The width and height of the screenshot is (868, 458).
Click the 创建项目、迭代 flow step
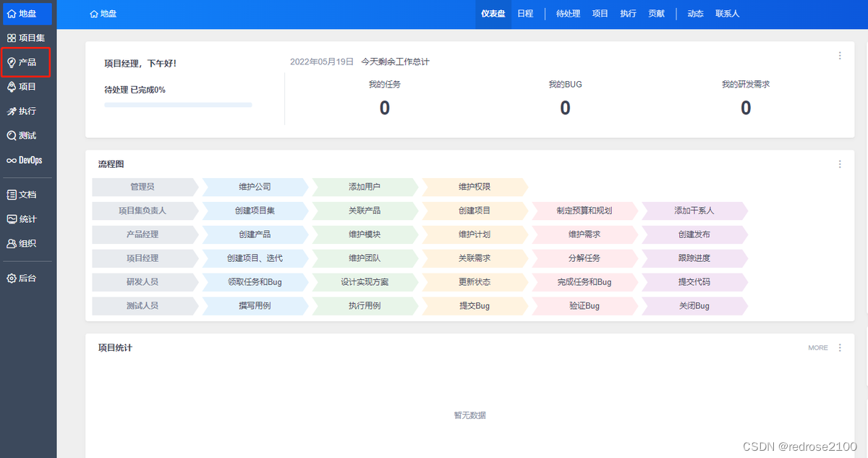pos(255,258)
